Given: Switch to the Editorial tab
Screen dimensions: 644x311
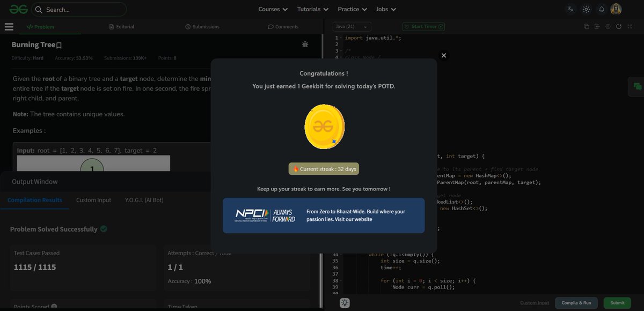Looking at the screenshot, I should pos(121,26).
